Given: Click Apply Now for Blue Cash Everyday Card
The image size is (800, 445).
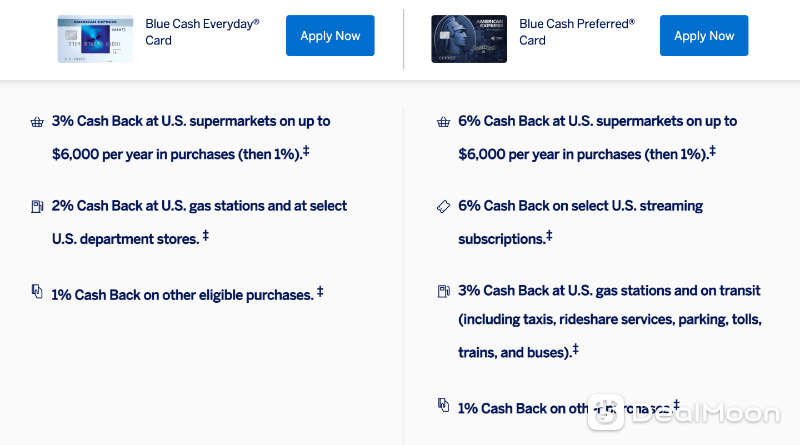Looking at the screenshot, I should pyautogui.click(x=330, y=36).
